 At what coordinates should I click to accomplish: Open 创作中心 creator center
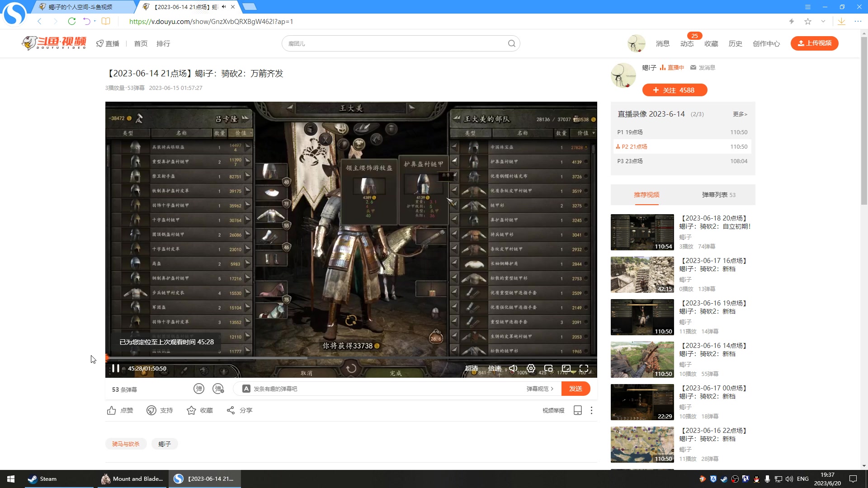click(x=766, y=43)
